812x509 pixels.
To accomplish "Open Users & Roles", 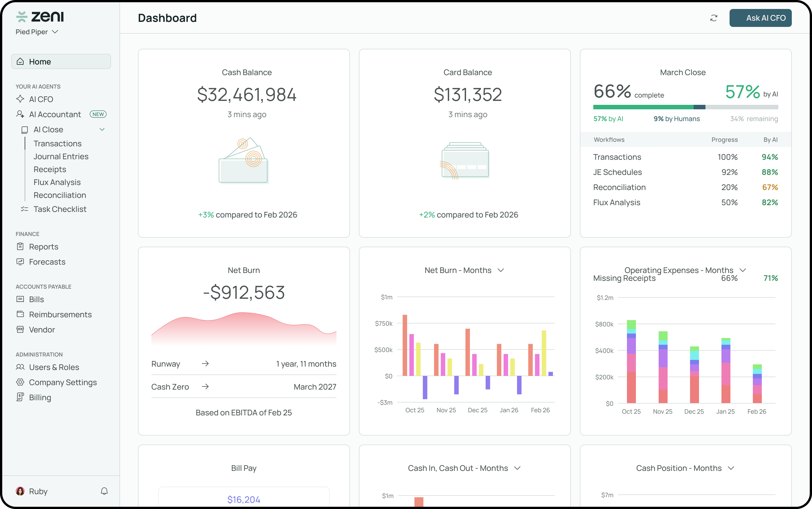I will click(54, 367).
